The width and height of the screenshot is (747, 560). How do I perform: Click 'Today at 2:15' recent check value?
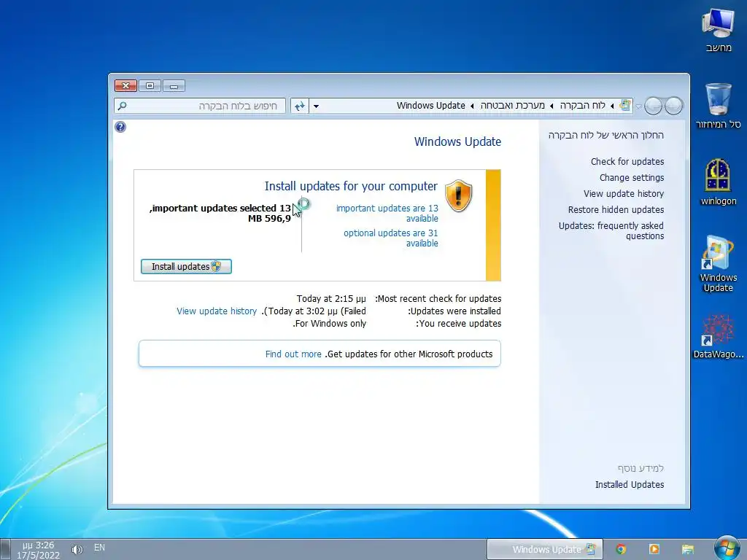(x=331, y=298)
